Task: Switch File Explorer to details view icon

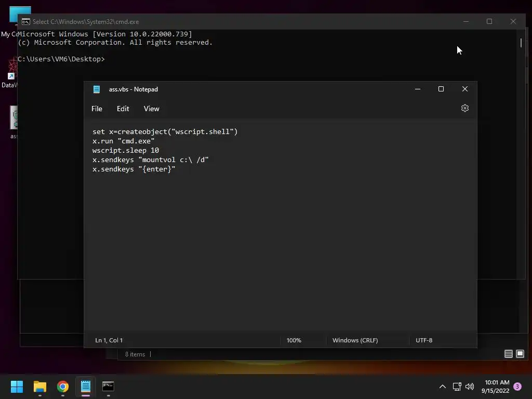Action: (x=508, y=354)
